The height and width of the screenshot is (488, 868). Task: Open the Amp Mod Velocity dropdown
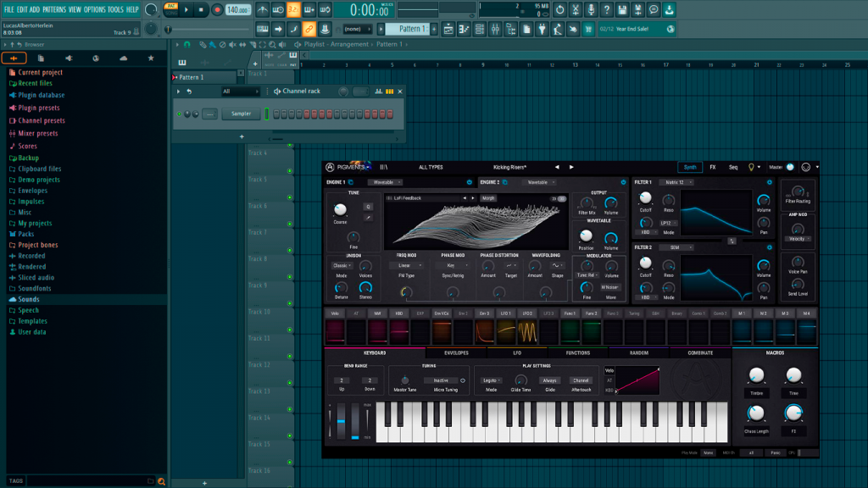pyautogui.click(x=798, y=239)
